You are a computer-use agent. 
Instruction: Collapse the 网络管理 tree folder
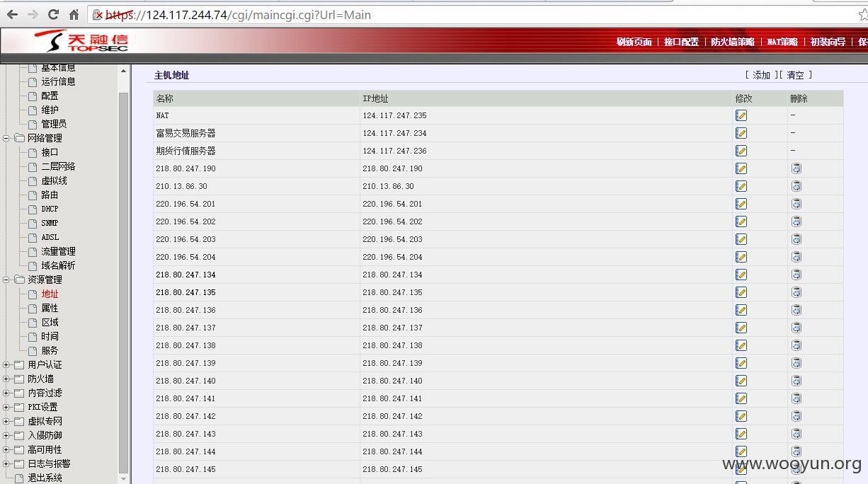[x=6, y=138]
